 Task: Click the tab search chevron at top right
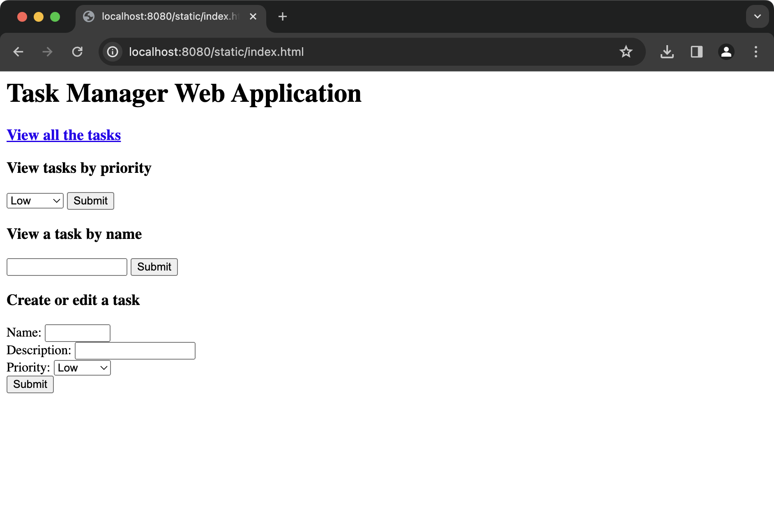[757, 16]
